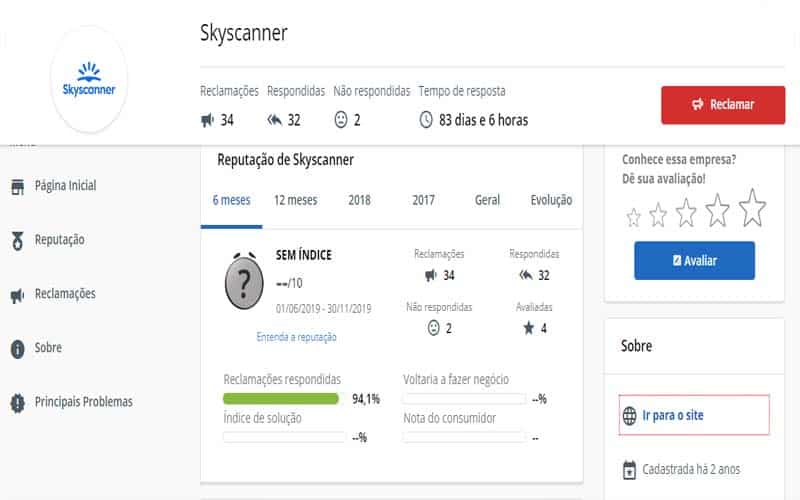Open Reclamações in sidebar menu
The width and height of the screenshot is (800, 500).
coord(65,294)
